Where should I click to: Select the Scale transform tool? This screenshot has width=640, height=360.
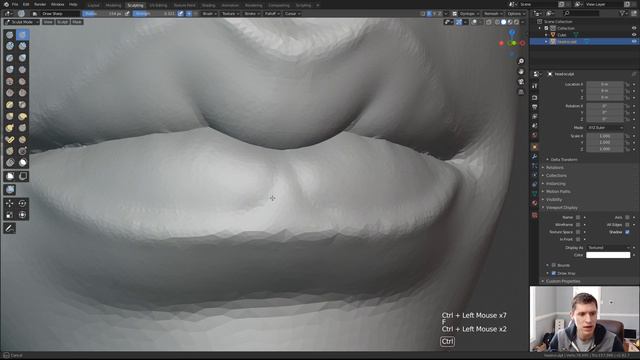point(10,215)
